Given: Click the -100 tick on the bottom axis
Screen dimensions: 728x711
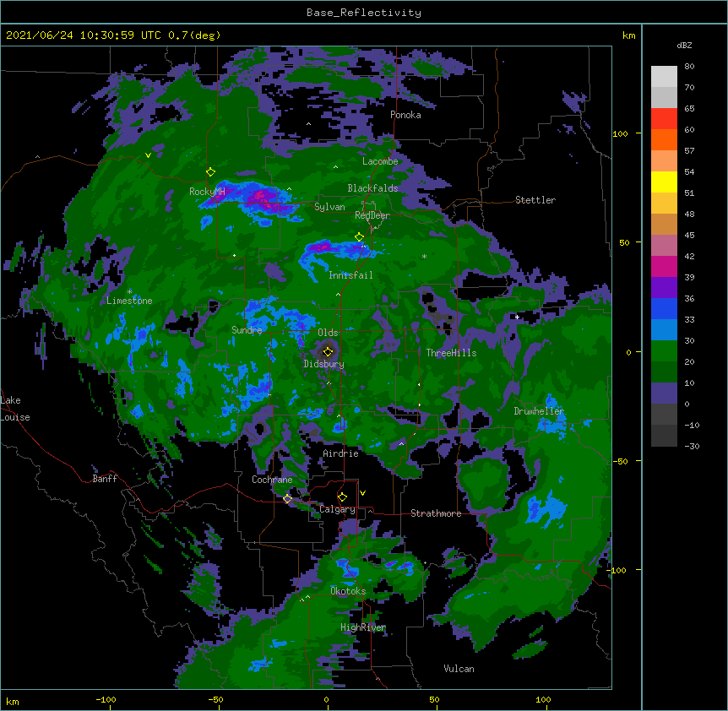Looking at the screenshot, I should (106, 699).
